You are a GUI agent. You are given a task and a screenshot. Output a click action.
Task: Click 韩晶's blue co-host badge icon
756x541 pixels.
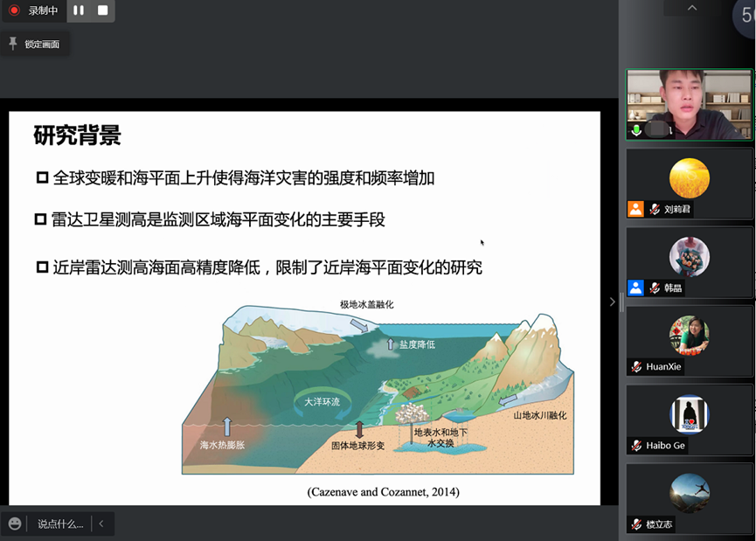point(635,288)
